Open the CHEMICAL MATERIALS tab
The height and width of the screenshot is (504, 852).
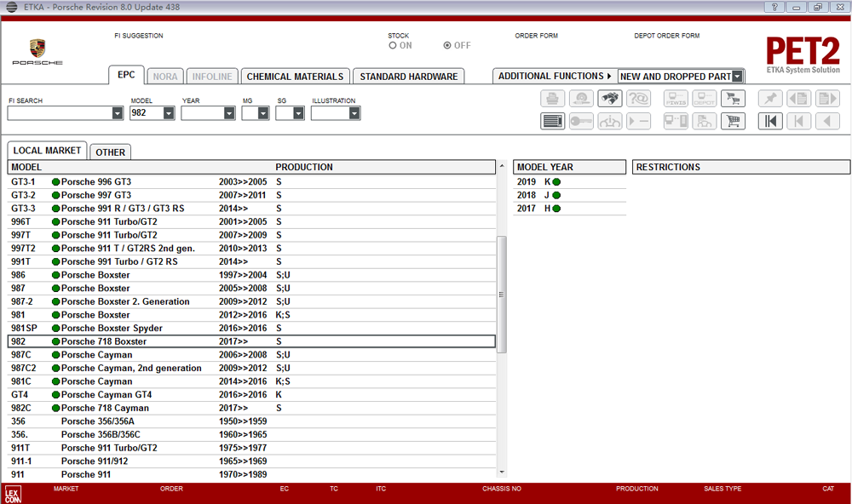(x=295, y=77)
